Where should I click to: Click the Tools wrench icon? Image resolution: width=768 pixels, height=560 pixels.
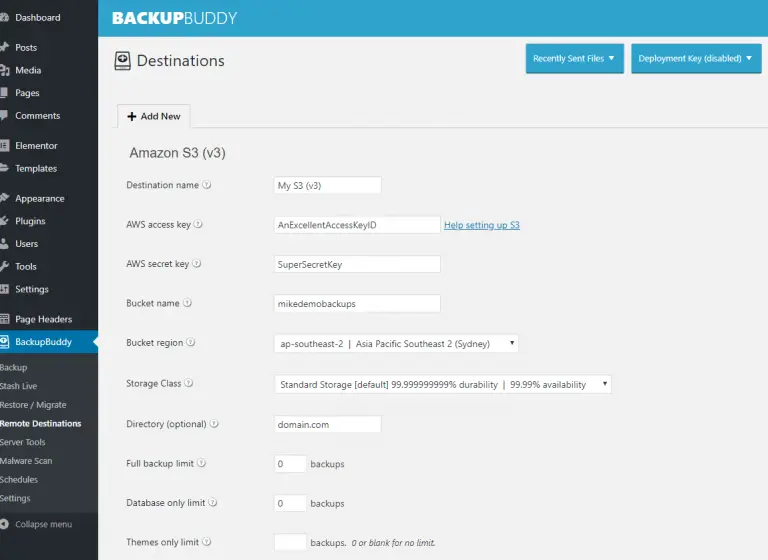point(4,266)
